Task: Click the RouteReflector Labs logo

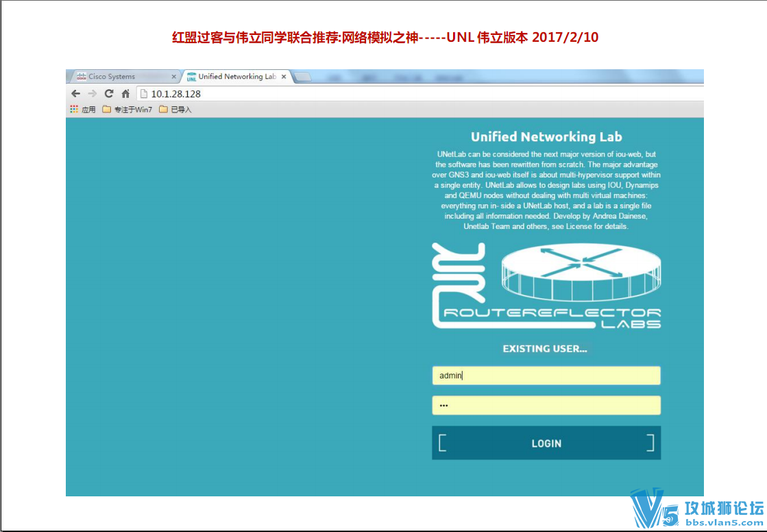Action: click(546, 286)
